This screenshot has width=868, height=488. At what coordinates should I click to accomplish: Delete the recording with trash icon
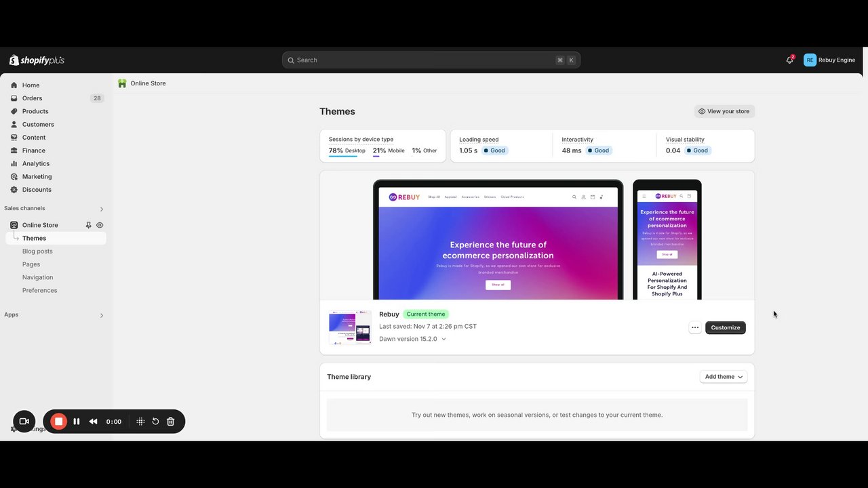coord(171,422)
